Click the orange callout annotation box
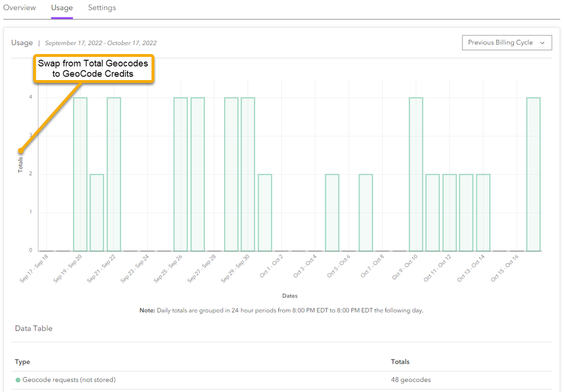 point(93,69)
